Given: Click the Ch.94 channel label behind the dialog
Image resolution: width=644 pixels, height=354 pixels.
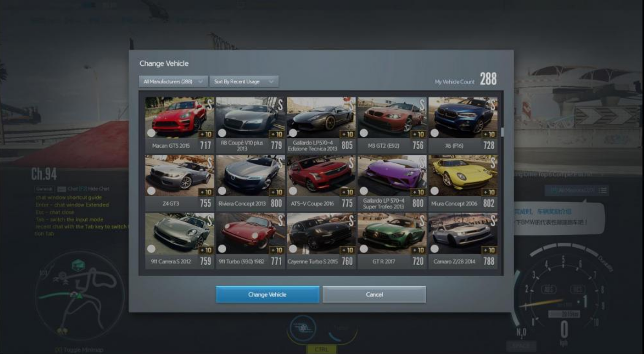Looking at the screenshot, I should pyautogui.click(x=44, y=174).
